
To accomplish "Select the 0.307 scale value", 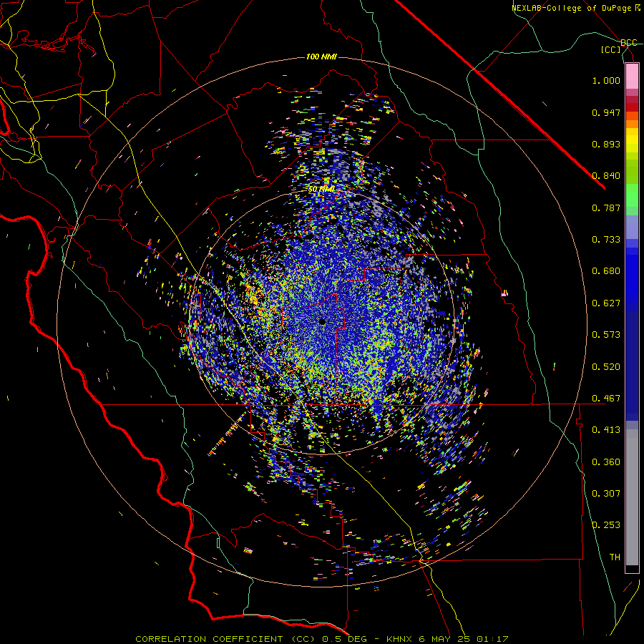I will coord(606,494).
